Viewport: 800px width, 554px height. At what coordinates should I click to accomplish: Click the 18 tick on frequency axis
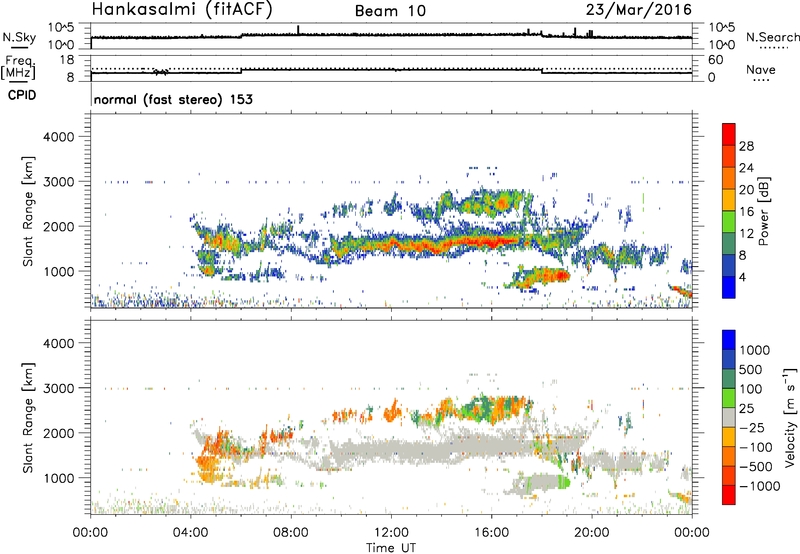click(x=67, y=60)
